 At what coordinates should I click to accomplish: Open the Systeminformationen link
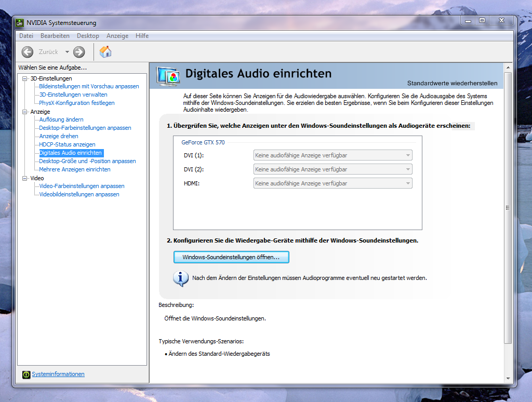click(58, 374)
